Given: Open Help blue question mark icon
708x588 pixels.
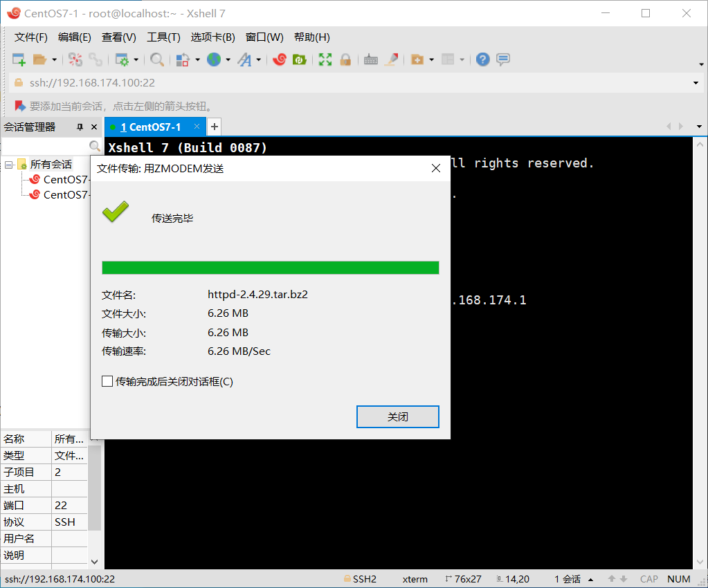Looking at the screenshot, I should tap(482, 59).
